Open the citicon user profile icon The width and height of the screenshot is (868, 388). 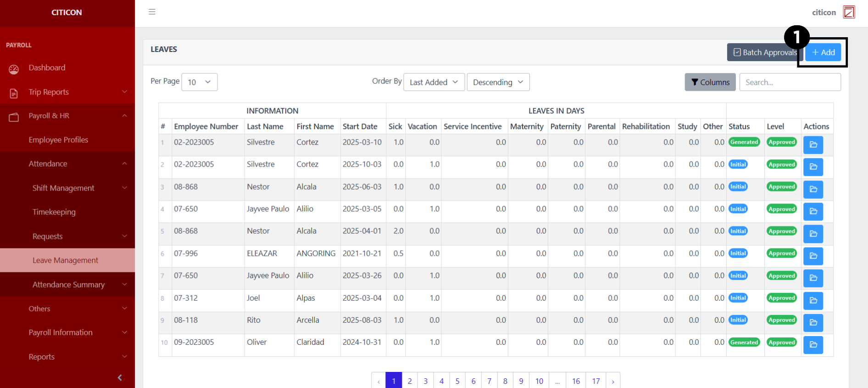[849, 12]
